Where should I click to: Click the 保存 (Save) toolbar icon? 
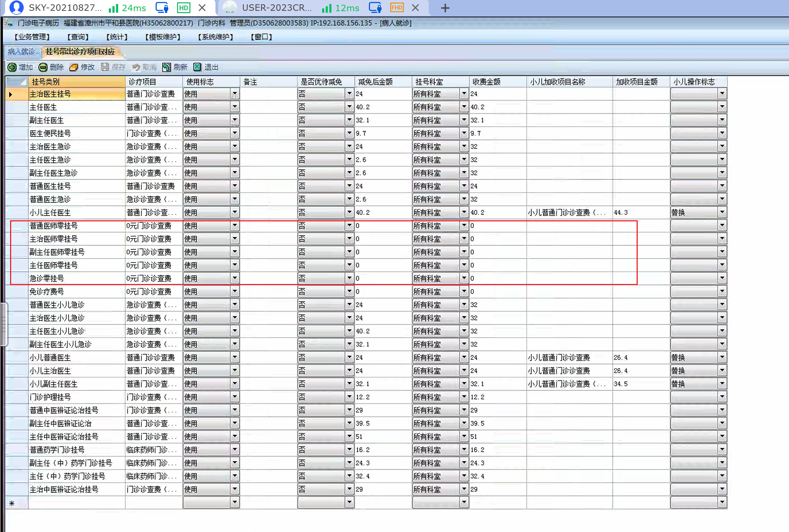(x=105, y=67)
